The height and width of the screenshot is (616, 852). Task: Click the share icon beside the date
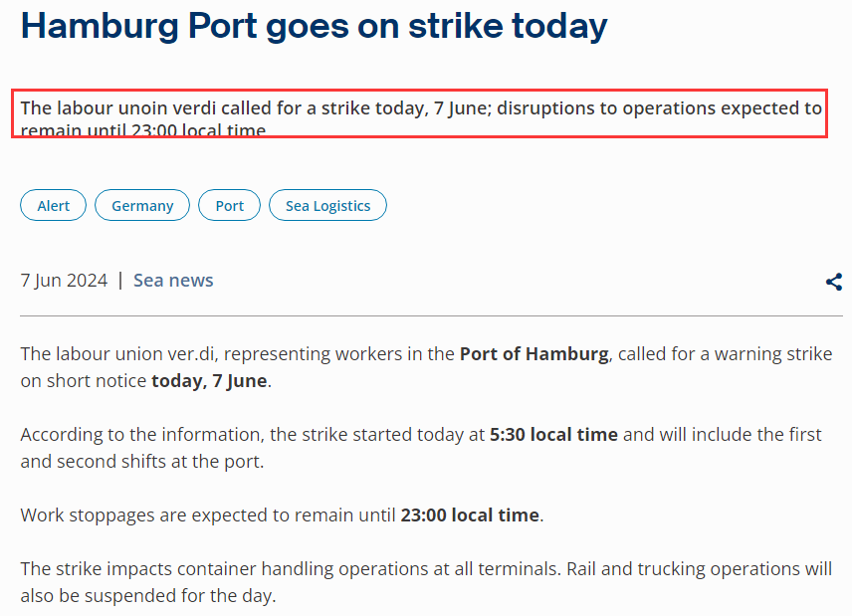pyautogui.click(x=834, y=282)
